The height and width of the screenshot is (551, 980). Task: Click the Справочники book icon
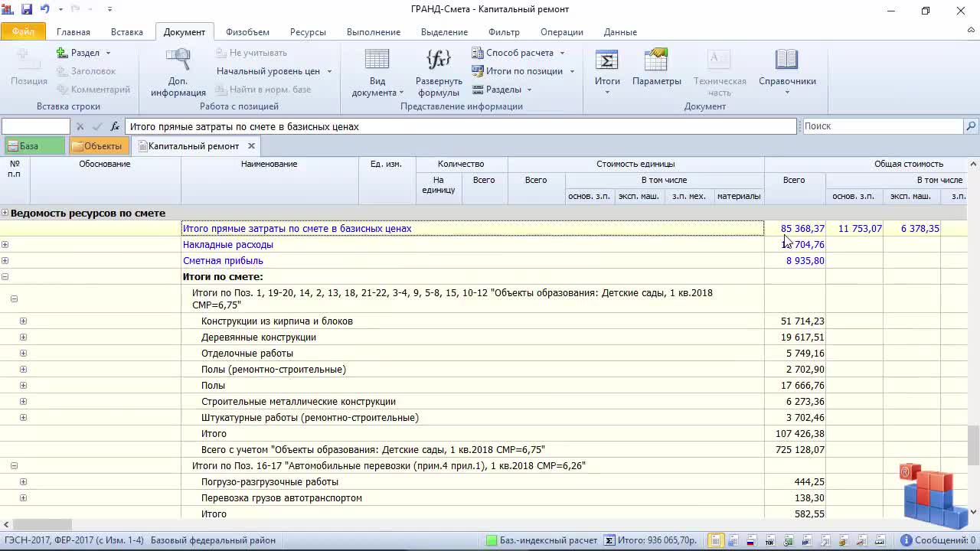coord(787,59)
